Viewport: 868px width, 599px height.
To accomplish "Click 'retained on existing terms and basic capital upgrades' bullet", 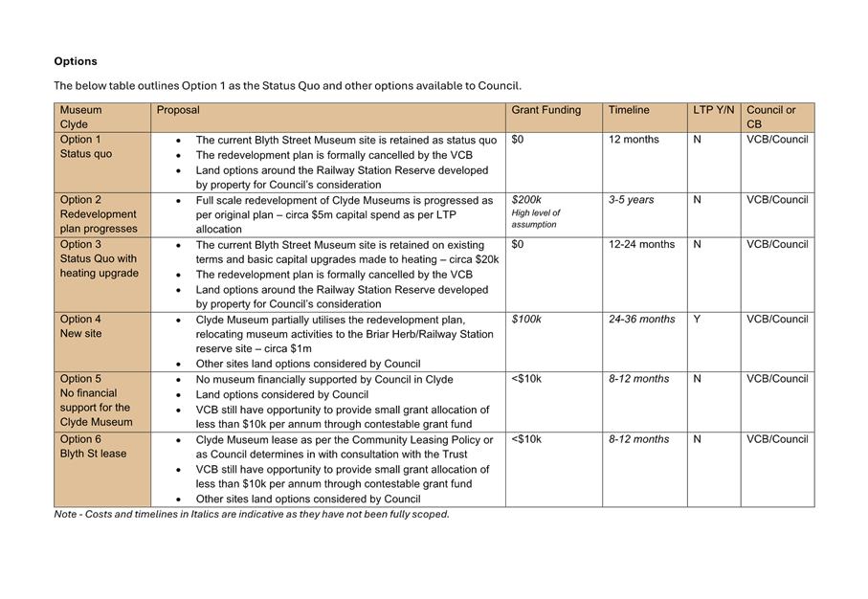I will [347, 252].
